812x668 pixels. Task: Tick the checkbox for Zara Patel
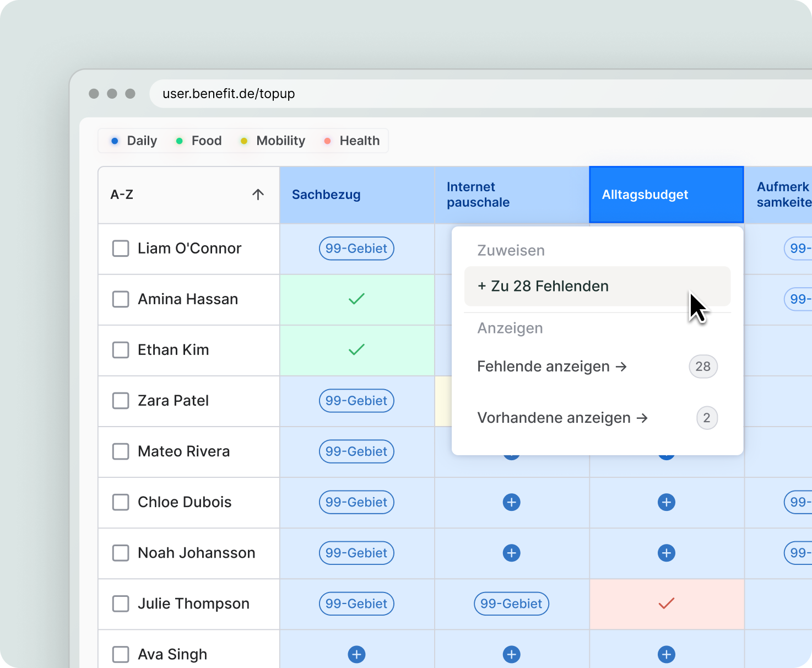(x=121, y=401)
